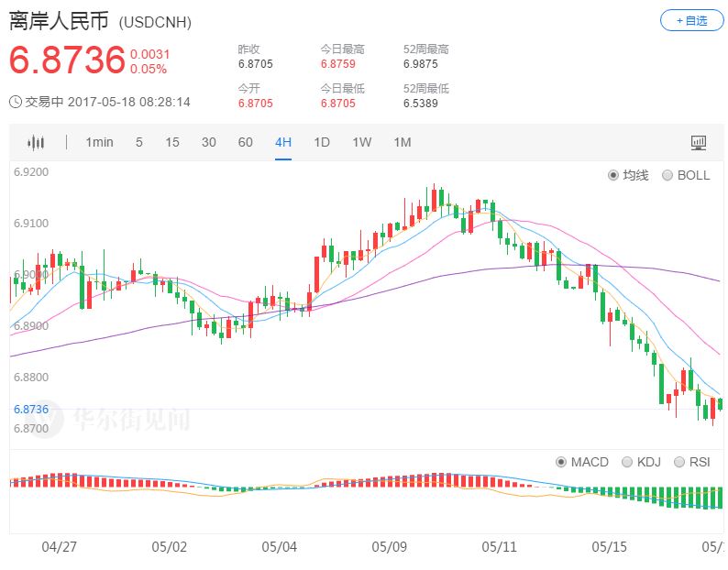728x570 pixels.
Task: Open the fullscreen chart display icon
Action: tap(699, 142)
